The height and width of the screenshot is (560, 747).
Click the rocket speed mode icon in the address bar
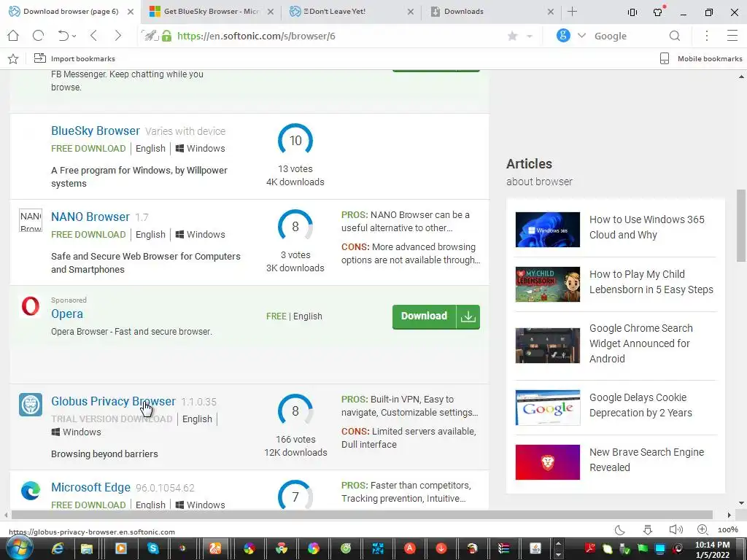click(150, 36)
